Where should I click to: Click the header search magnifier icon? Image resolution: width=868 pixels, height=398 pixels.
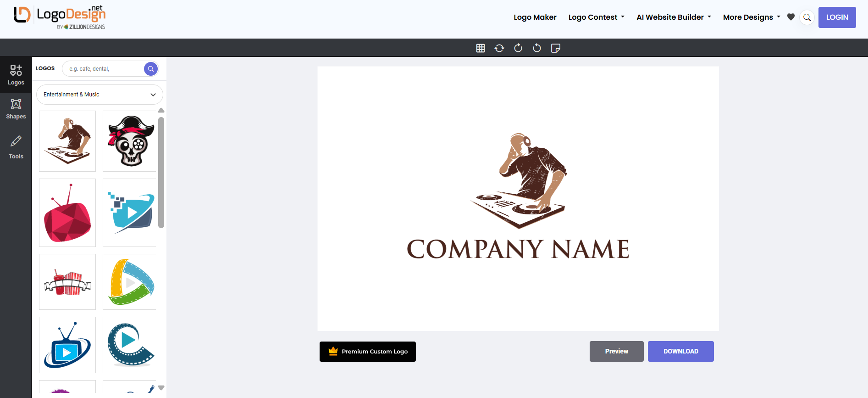click(x=807, y=17)
